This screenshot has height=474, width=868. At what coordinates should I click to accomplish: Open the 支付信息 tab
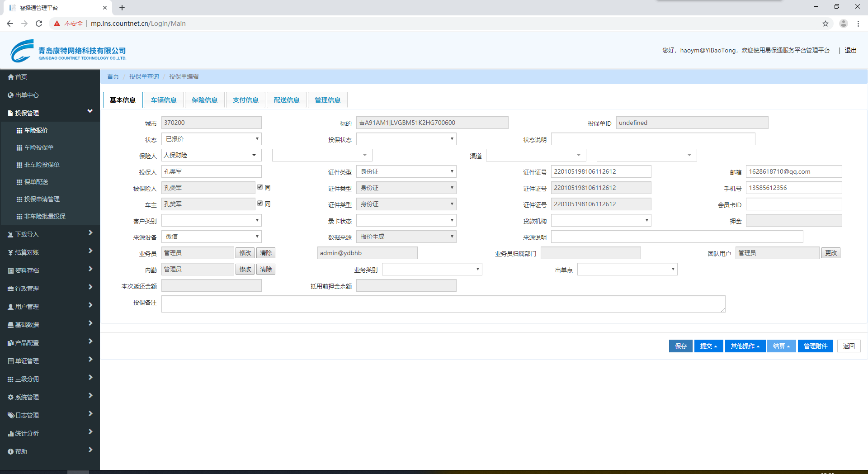[x=245, y=100]
